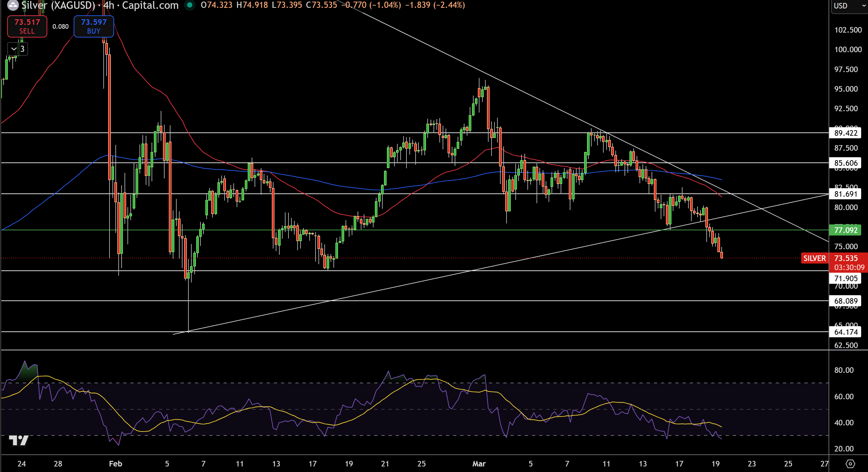The width and height of the screenshot is (868, 472).
Task: Select the 89.422 price level label
Action: [x=845, y=133]
